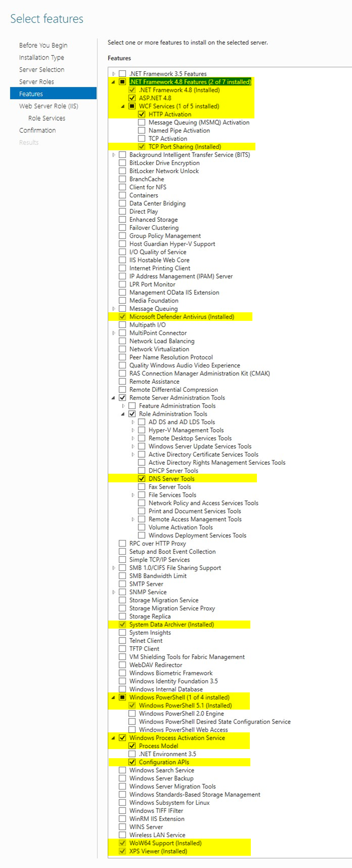Image resolution: width=352 pixels, height=868 pixels.
Task: Check TFTP Client checkbox
Action: [123, 649]
